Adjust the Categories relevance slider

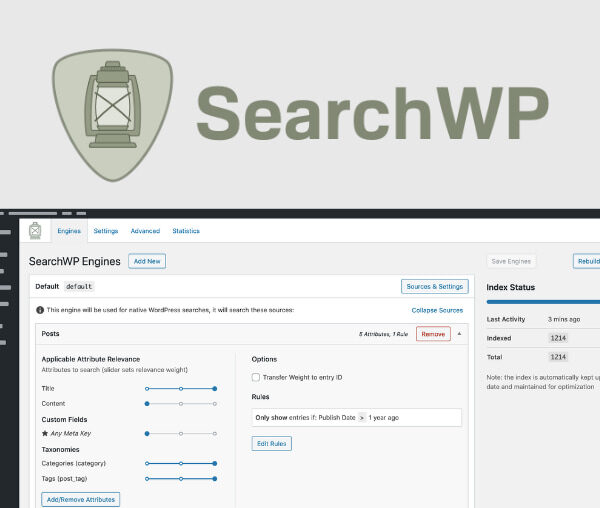181,463
